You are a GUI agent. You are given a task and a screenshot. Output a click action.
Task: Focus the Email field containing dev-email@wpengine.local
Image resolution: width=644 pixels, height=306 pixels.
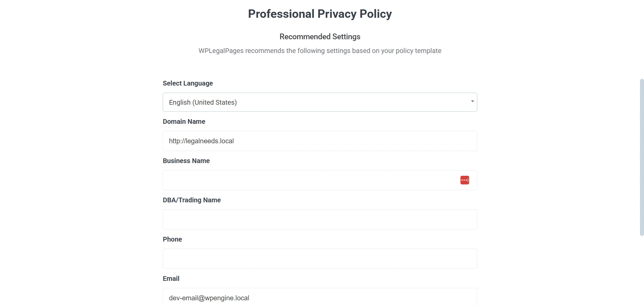click(320, 298)
